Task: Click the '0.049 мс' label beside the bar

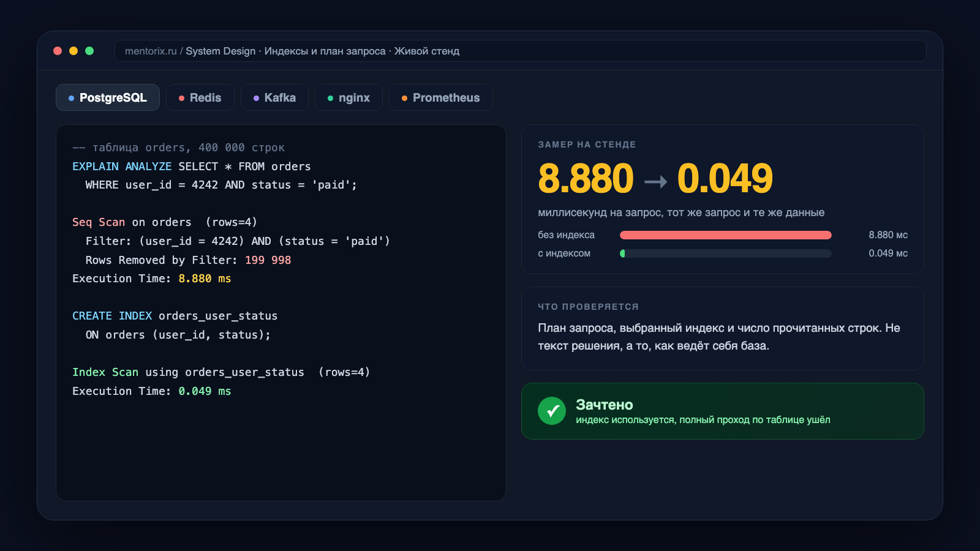Action: (888, 253)
